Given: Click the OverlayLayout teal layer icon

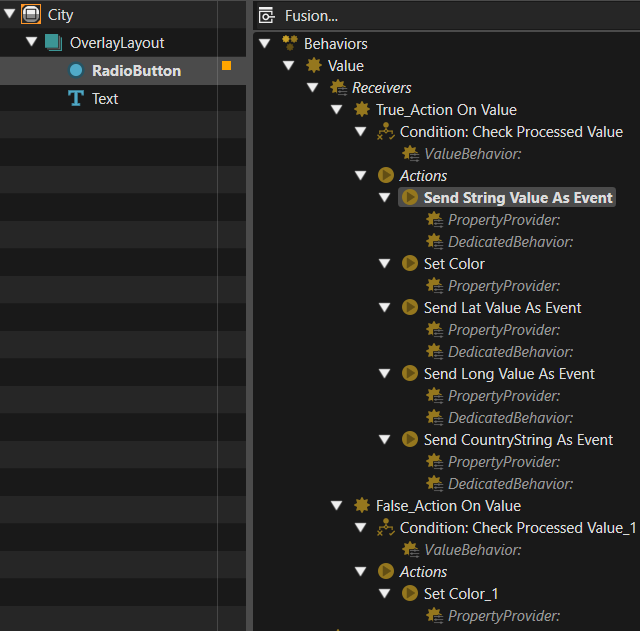Looking at the screenshot, I should point(53,42).
